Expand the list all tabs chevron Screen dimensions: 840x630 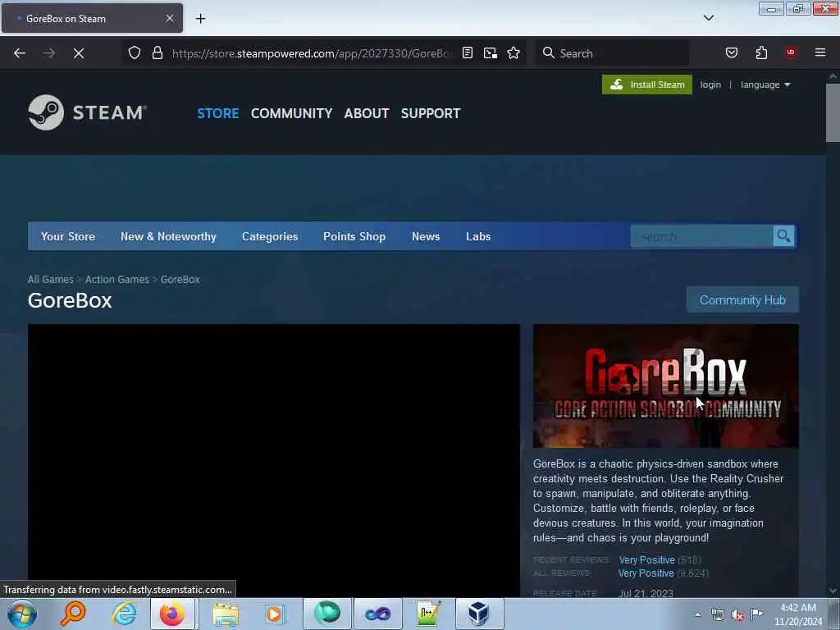click(708, 18)
